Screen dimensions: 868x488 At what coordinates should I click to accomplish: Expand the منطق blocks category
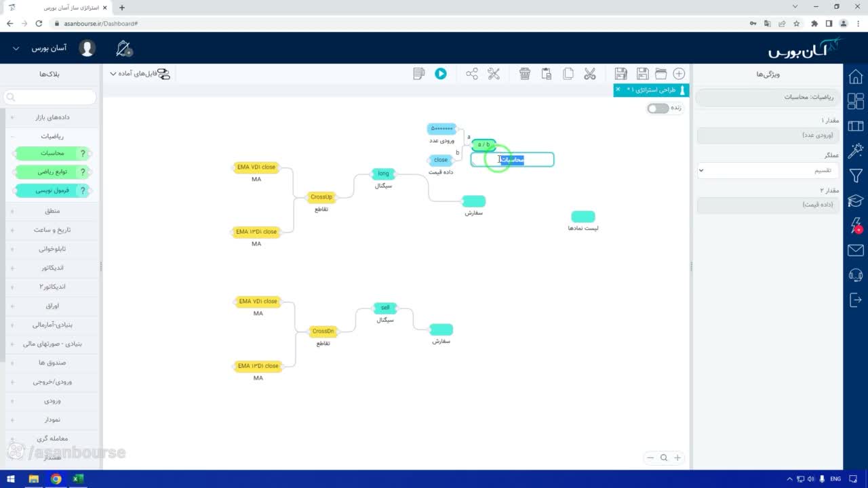point(52,211)
